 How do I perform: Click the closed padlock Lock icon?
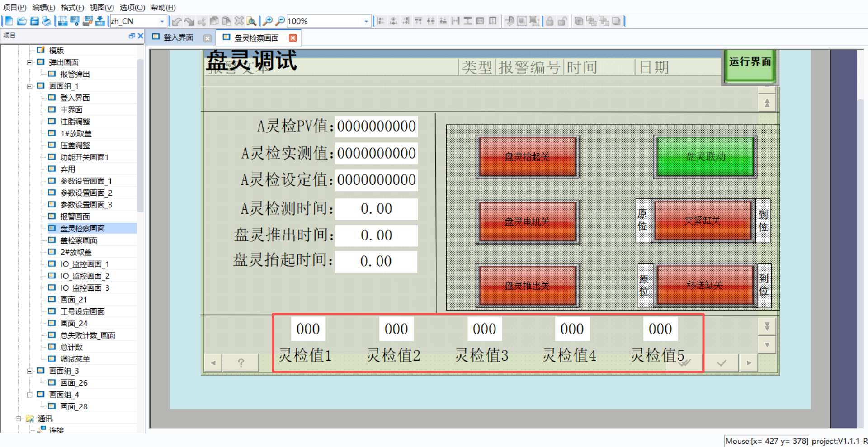pyautogui.click(x=550, y=21)
